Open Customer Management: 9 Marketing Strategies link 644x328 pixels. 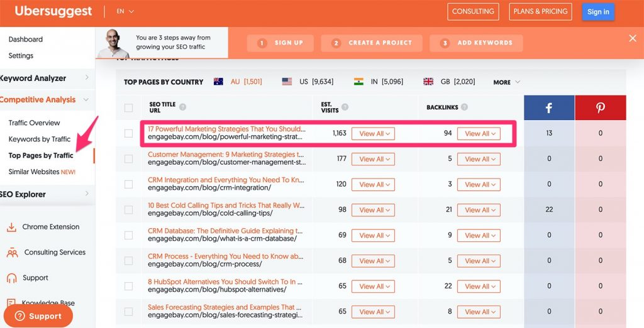[x=226, y=155]
